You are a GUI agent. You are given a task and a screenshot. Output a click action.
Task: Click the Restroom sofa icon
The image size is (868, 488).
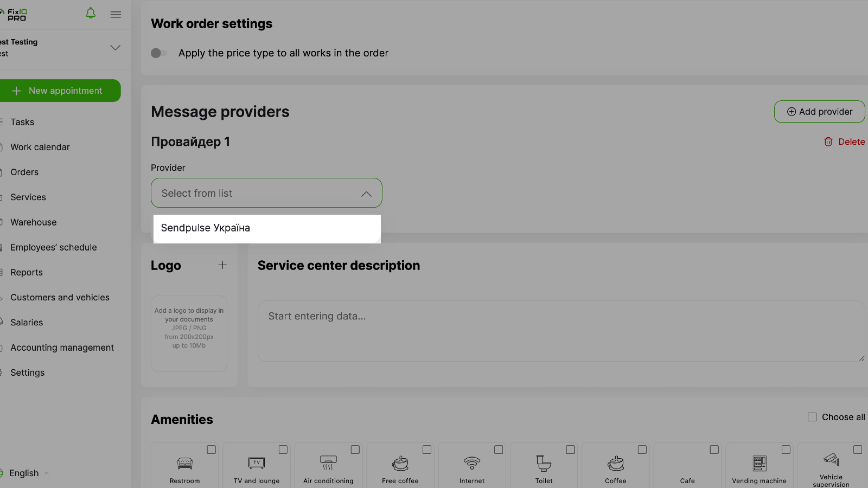184,463
